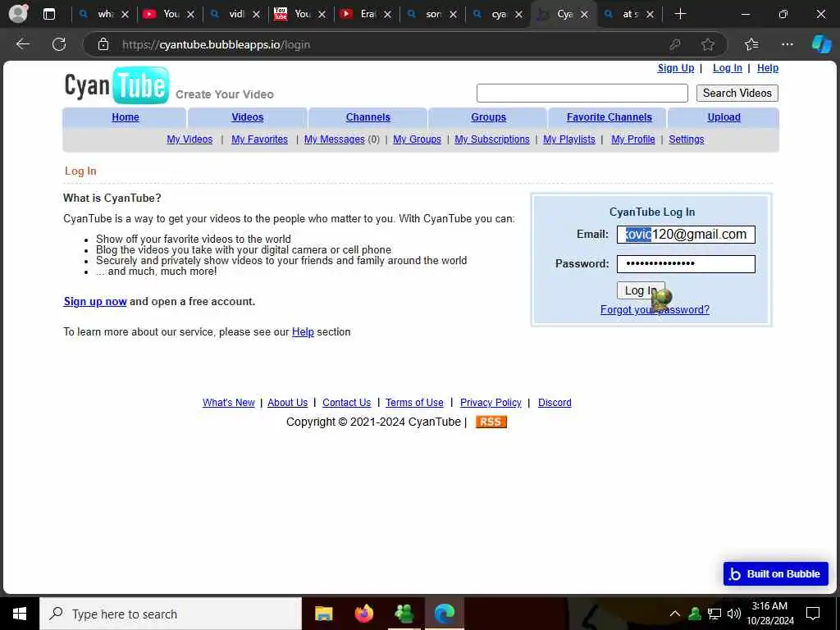Open Windows Start menu
This screenshot has width=840, height=630.
click(x=20, y=614)
